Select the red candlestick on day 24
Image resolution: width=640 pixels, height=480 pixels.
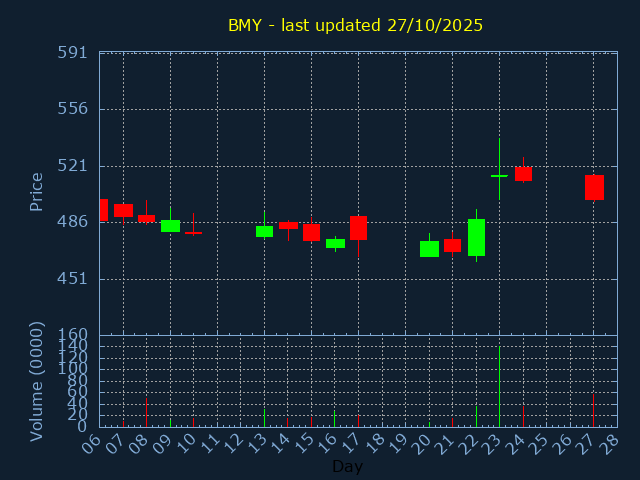pyautogui.click(x=523, y=174)
